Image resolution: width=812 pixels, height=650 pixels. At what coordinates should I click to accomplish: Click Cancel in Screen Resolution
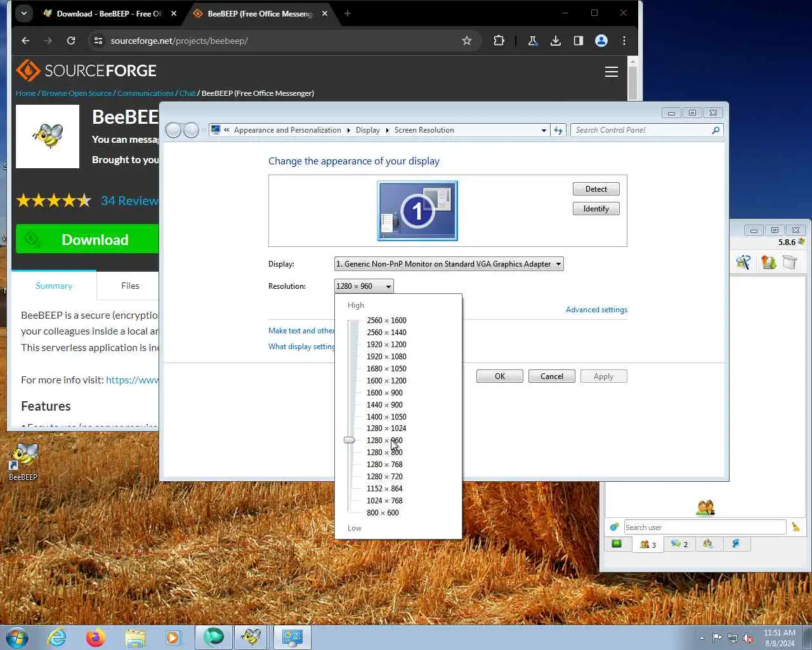pos(552,376)
